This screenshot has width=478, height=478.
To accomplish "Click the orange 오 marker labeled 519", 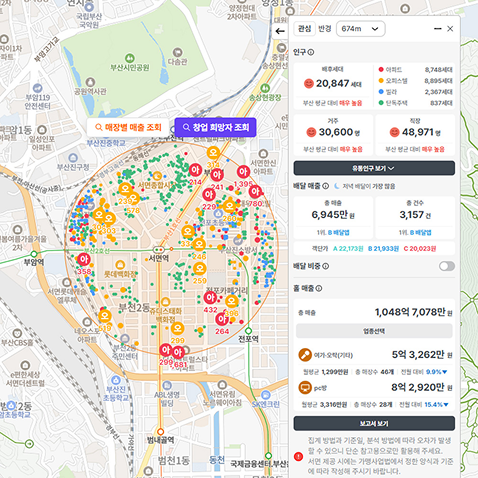I will [x=105, y=316].
